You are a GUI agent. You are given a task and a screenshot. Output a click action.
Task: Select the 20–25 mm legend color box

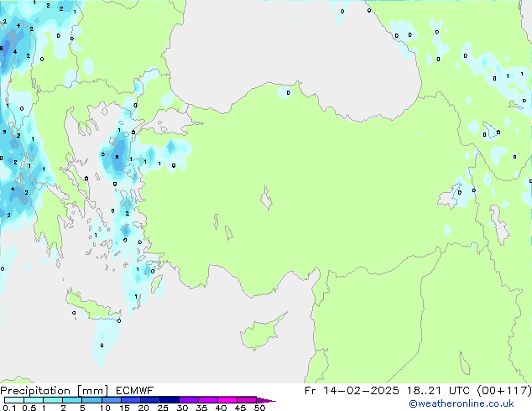[x=149, y=400]
